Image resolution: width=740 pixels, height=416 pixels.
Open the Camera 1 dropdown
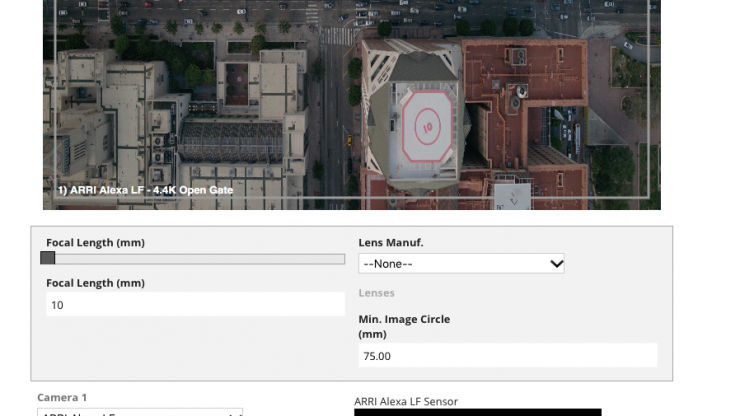140,412
